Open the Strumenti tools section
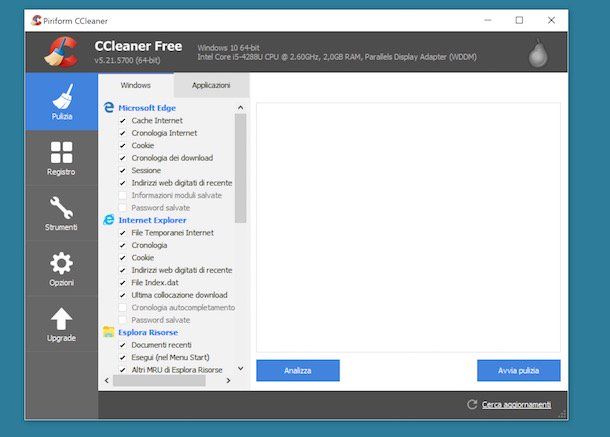The width and height of the screenshot is (610, 437). pos(62,214)
